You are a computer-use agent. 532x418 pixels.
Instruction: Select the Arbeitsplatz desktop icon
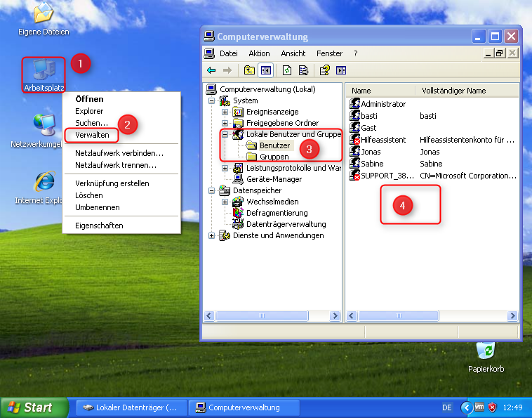(44, 75)
